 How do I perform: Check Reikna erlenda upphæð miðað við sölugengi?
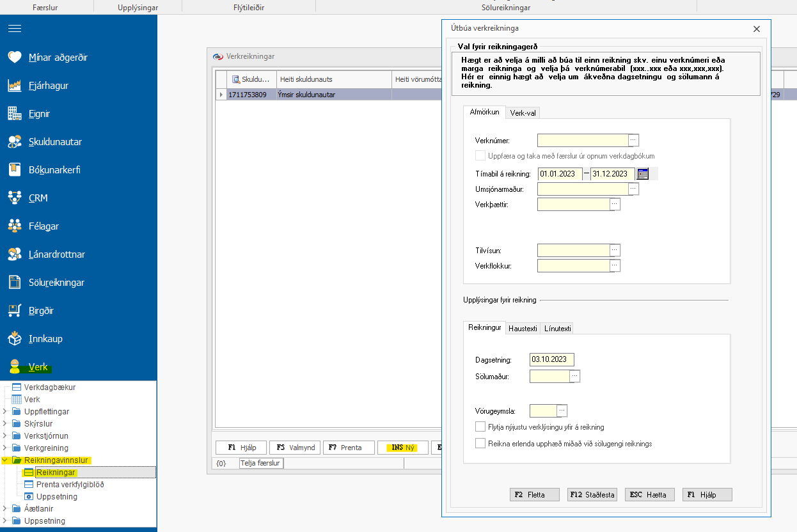click(480, 443)
